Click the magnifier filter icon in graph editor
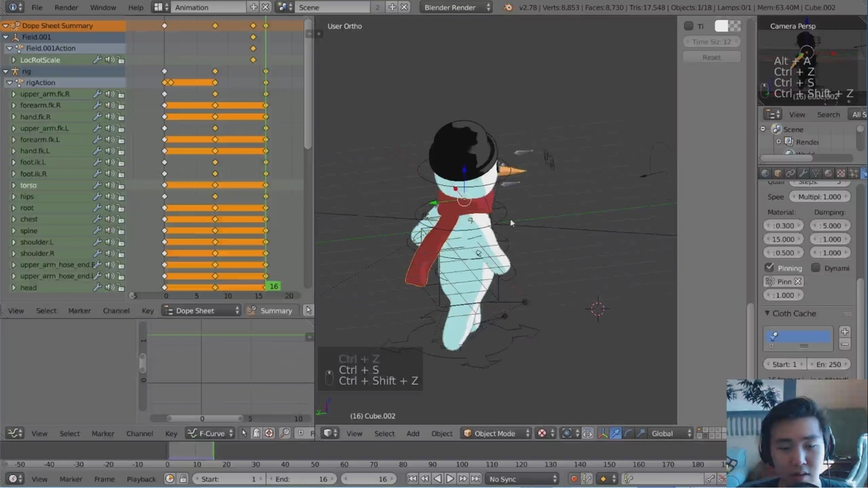 285,434
